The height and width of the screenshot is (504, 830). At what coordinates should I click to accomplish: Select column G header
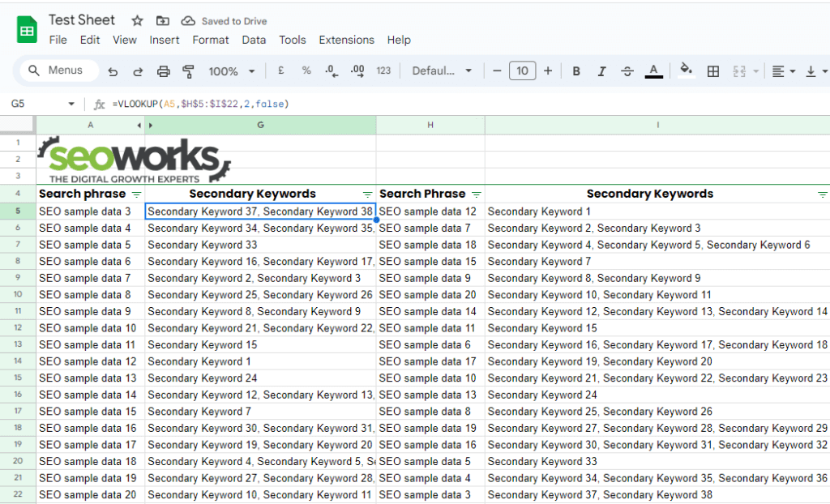click(260, 125)
